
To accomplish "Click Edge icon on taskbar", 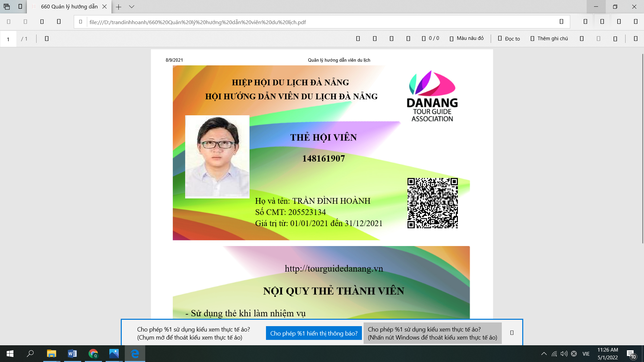I will click(135, 354).
